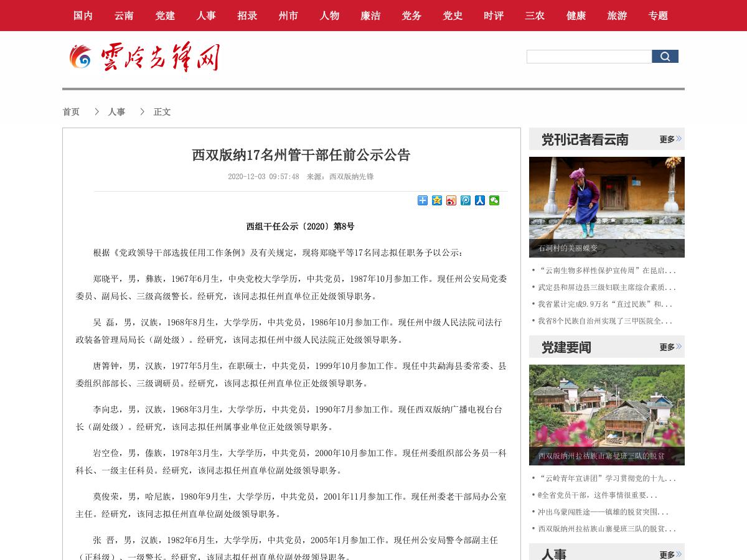Select the 专题 nav item
The width and height of the screenshot is (747, 560).
click(658, 16)
